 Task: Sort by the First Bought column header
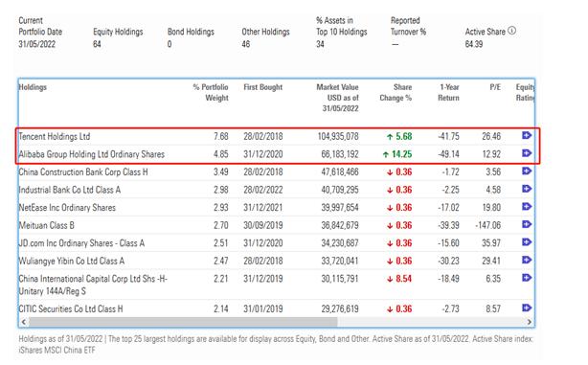point(262,87)
